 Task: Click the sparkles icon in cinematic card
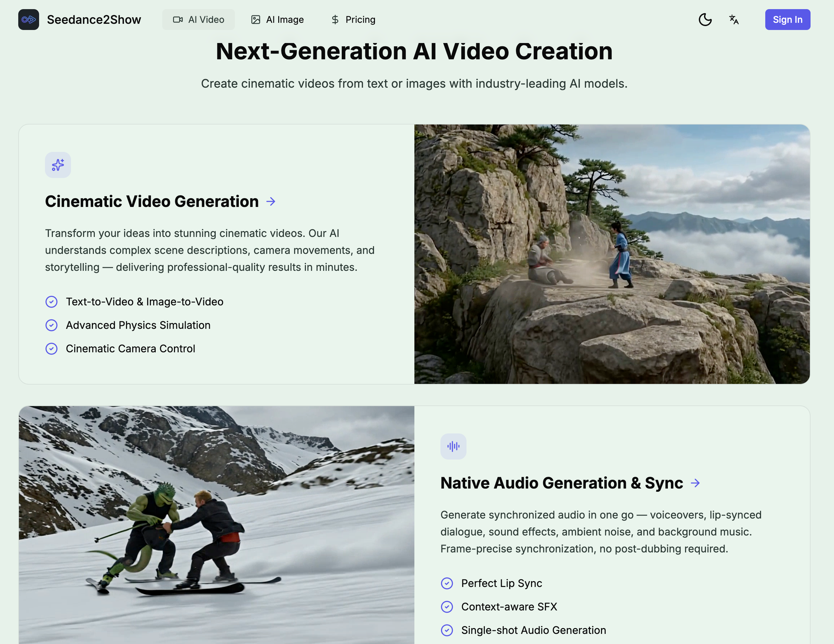pyautogui.click(x=58, y=165)
